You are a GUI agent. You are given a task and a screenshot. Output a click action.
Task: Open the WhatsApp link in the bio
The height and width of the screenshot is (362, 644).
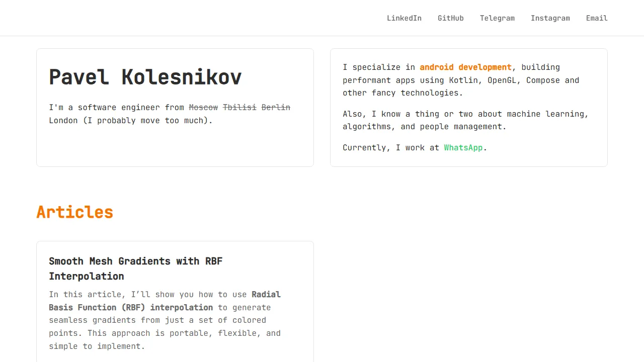463,147
